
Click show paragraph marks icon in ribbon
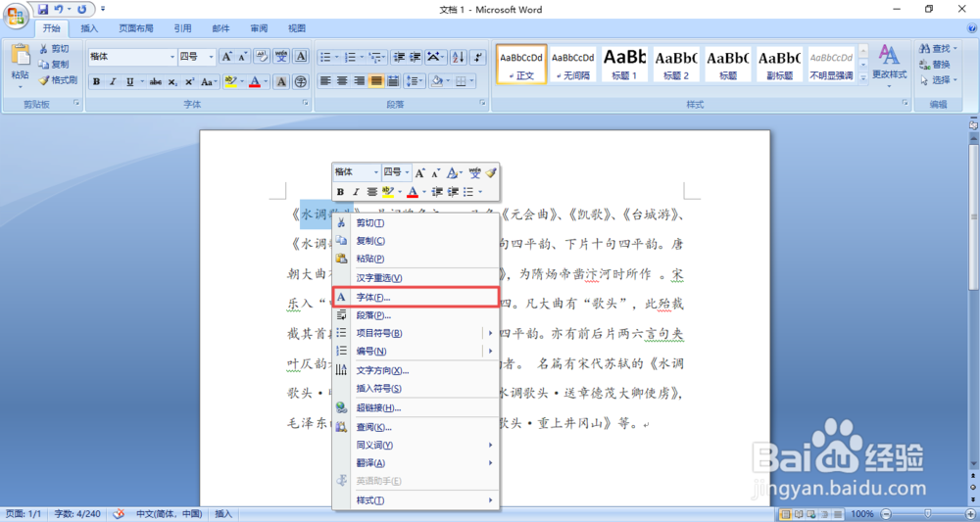tap(477, 57)
